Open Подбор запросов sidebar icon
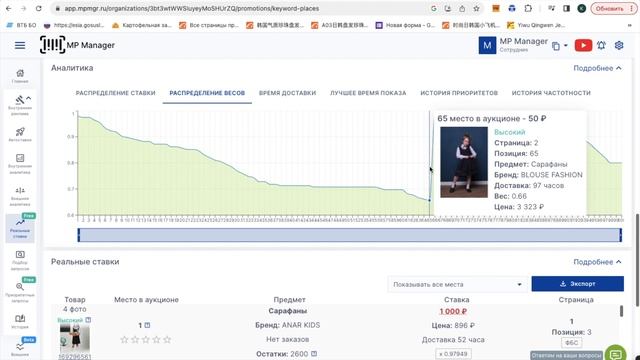 (x=20, y=260)
